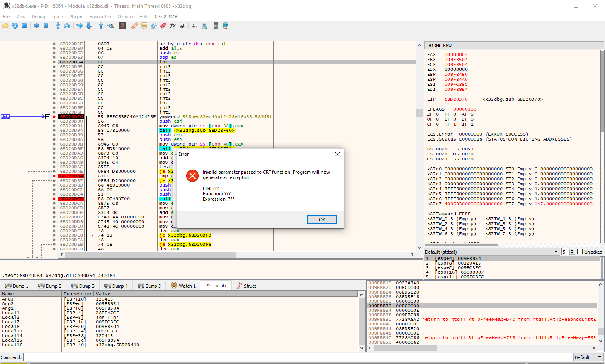Select the Arg3 row in Locals
The width and height of the screenshot is (605, 364).
pyautogui.click(x=180, y=299)
